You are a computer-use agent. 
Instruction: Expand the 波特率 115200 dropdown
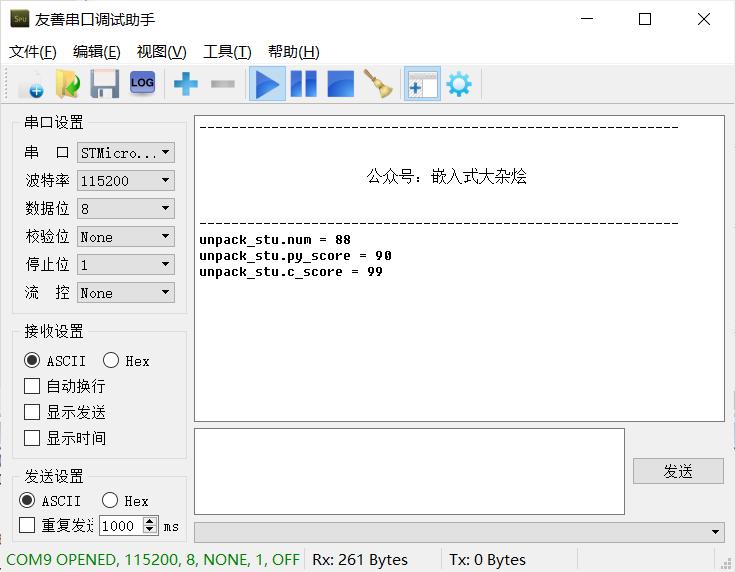pos(126,181)
